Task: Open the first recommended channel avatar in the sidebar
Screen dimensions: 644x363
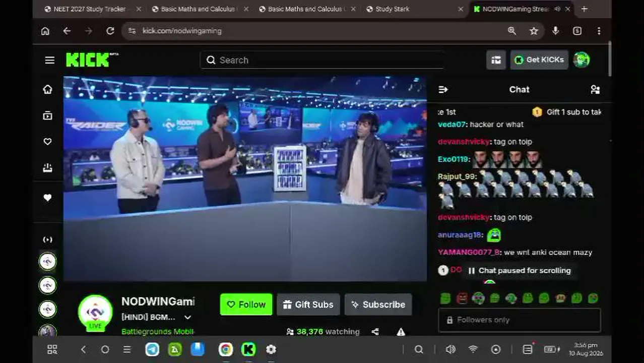Action: [x=47, y=261]
